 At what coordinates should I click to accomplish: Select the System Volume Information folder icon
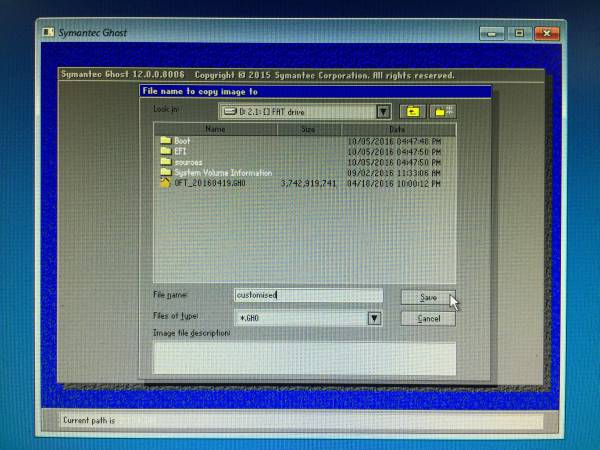(166, 172)
